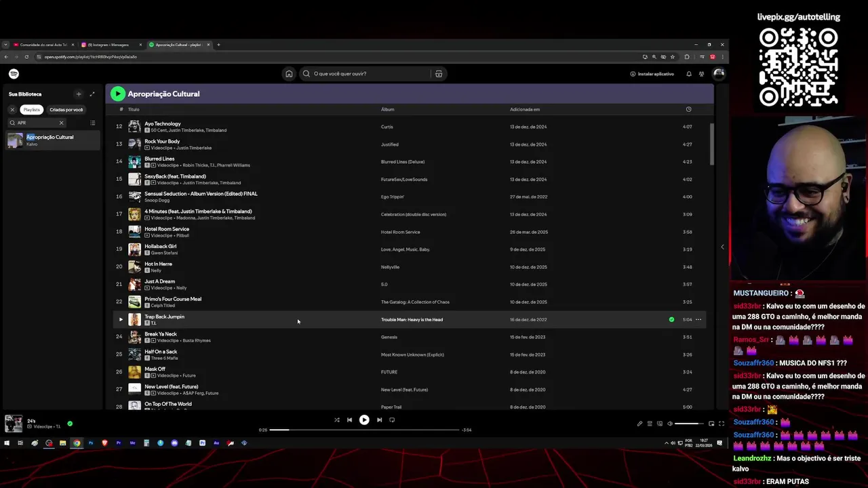Enter fullscreen player mode icon

(x=722, y=424)
